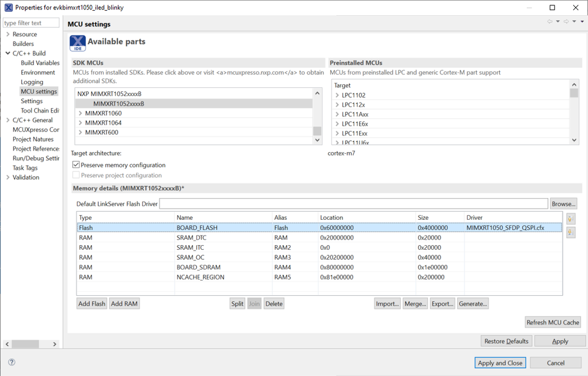Screen dimensions: 588x376
Task: Click the Delete memory button
Action: tap(274, 304)
